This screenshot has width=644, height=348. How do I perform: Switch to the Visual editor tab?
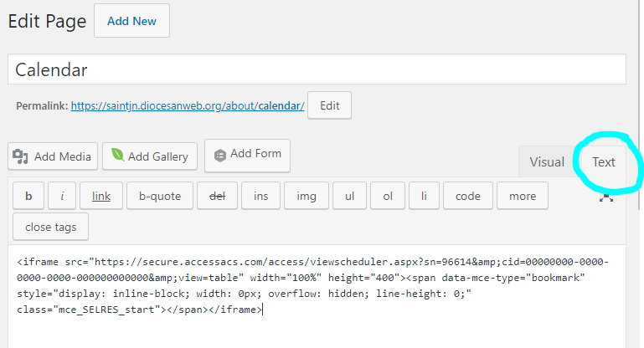(x=546, y=162)
